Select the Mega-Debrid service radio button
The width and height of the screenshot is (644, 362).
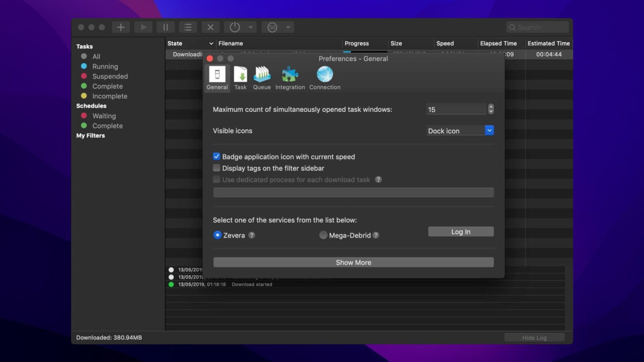(323, 235)
